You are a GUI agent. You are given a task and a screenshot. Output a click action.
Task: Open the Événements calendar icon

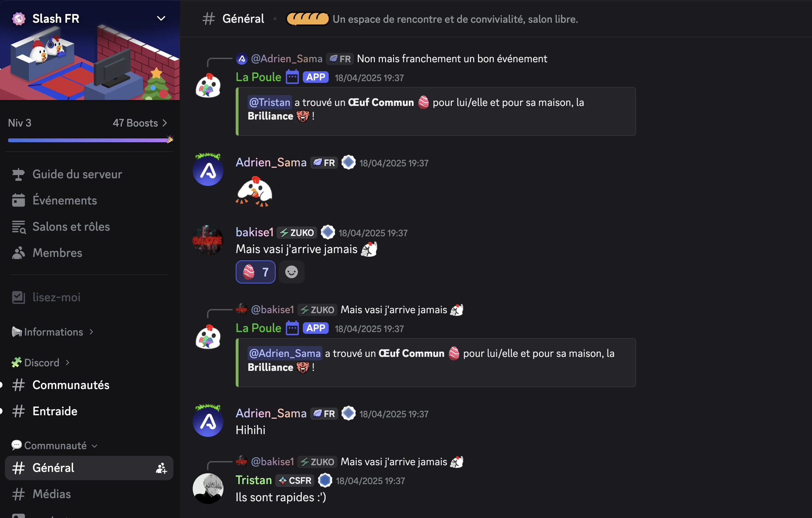point(18,200)
